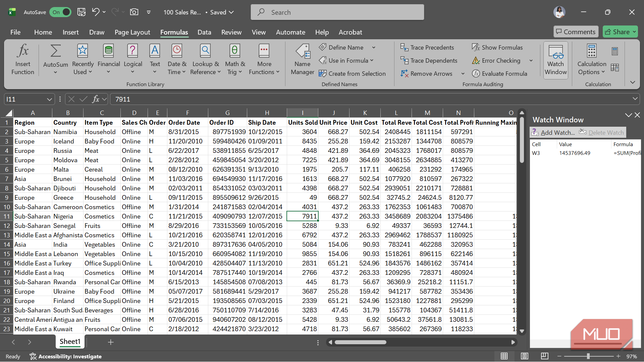Click the Share button
This screenshot has width=644, height=362.
click(x=620, y=32)
